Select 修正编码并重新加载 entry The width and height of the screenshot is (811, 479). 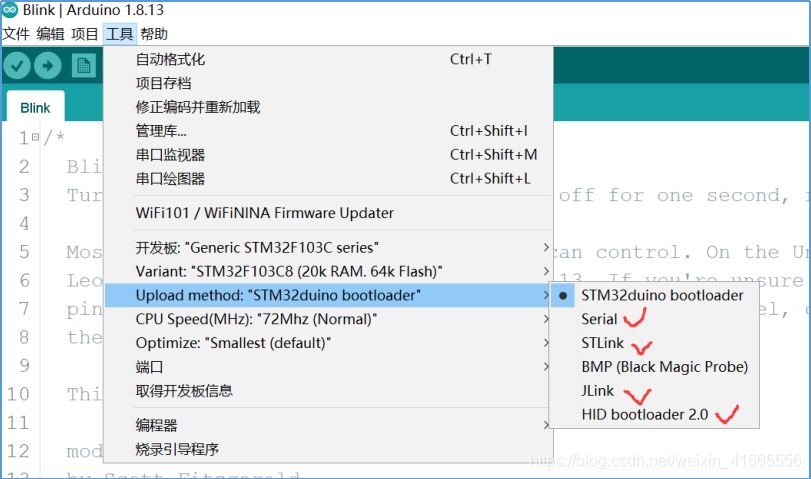pyautogui.click(x=328, y=107)
